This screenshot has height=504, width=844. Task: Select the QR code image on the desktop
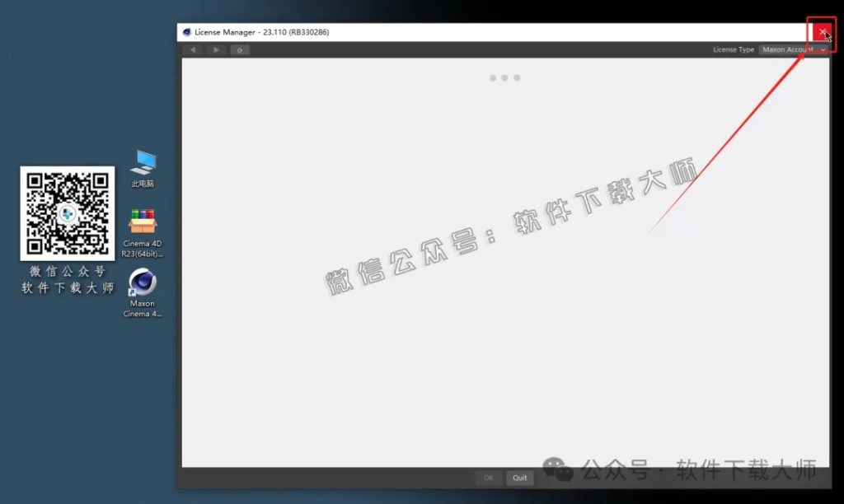[66, 212]
